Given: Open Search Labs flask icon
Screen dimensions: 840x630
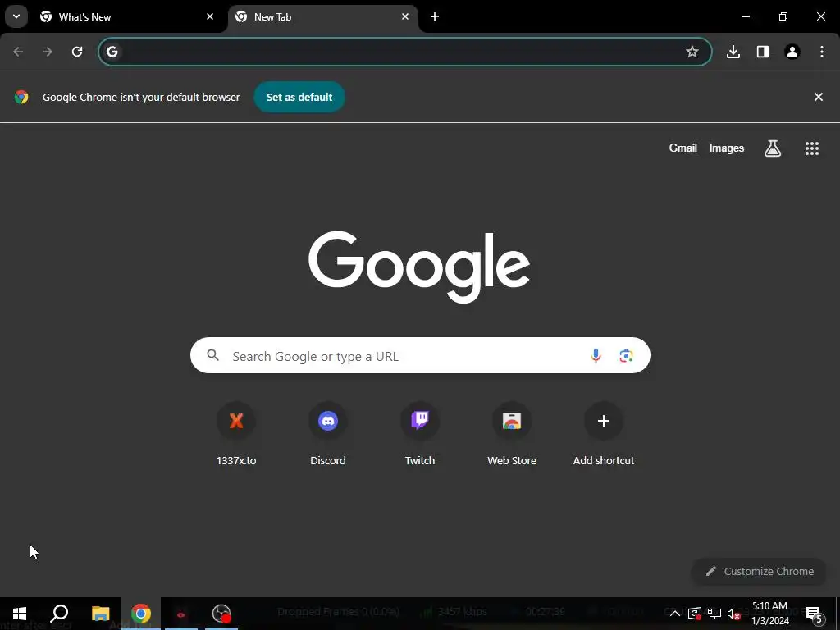Looking at the screenshot, I should coord(773,148).
